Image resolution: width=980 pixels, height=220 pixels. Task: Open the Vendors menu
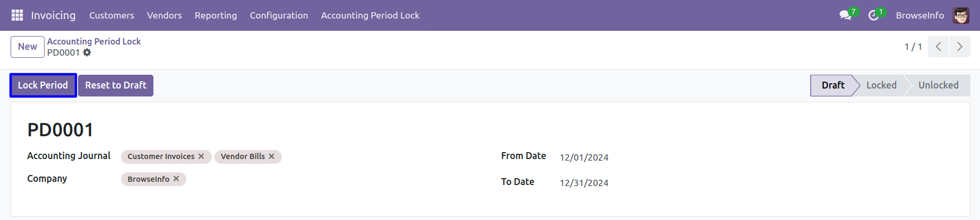point(164,15)
